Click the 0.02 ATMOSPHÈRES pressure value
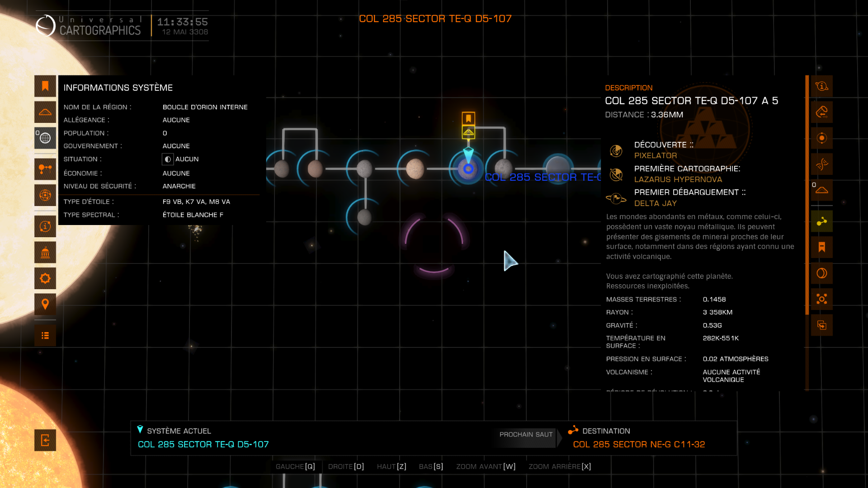This screenshot has width=868, height=488. click(735, 359)
